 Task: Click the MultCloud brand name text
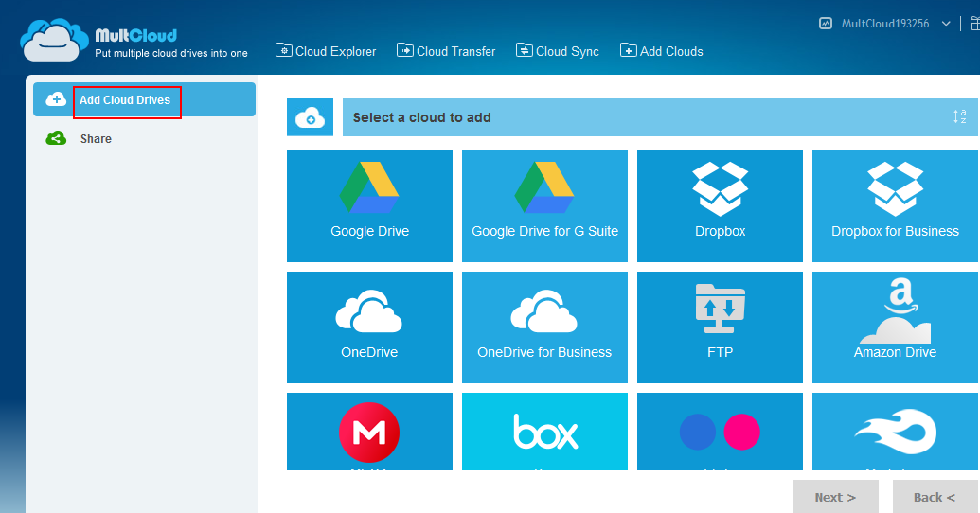136,35
